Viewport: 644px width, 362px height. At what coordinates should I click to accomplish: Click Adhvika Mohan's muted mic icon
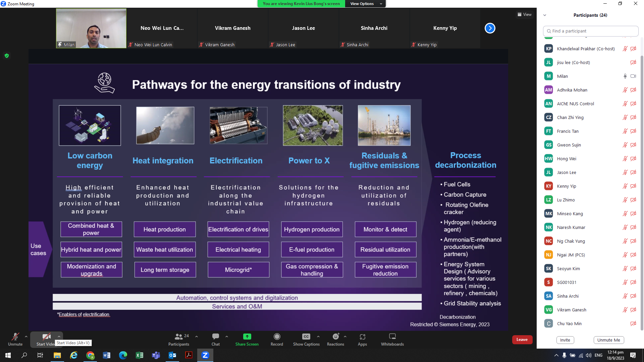[x=625, y=90]
